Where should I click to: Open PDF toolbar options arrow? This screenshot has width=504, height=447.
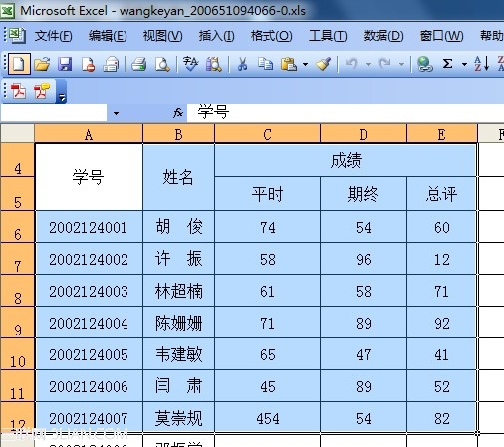pyautogui.click(x=62, y=93)
